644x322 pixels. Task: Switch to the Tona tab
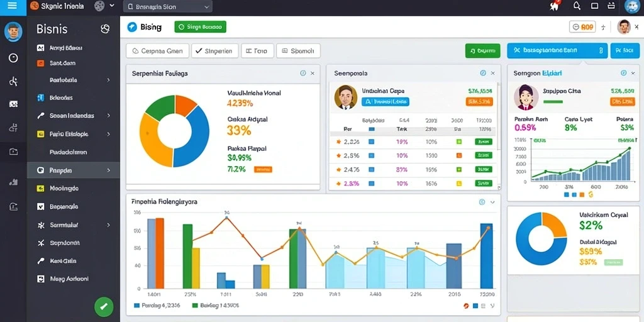pos(257,51)
